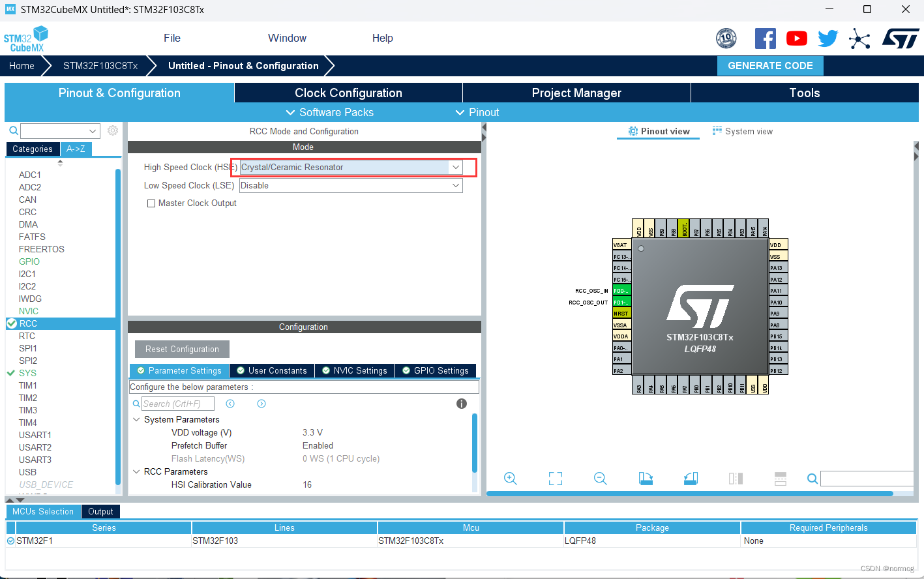
Task: Click the parameter Search (Crtl+F) field
Action: [177, 404]
